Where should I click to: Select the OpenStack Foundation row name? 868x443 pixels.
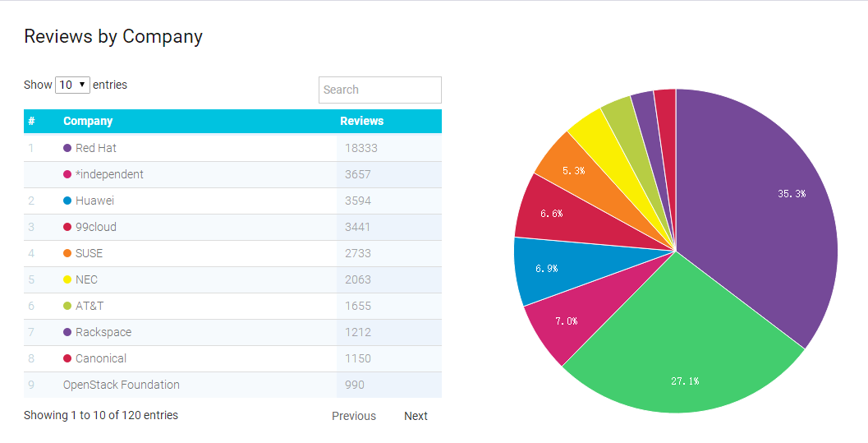[x=122, y=385]
